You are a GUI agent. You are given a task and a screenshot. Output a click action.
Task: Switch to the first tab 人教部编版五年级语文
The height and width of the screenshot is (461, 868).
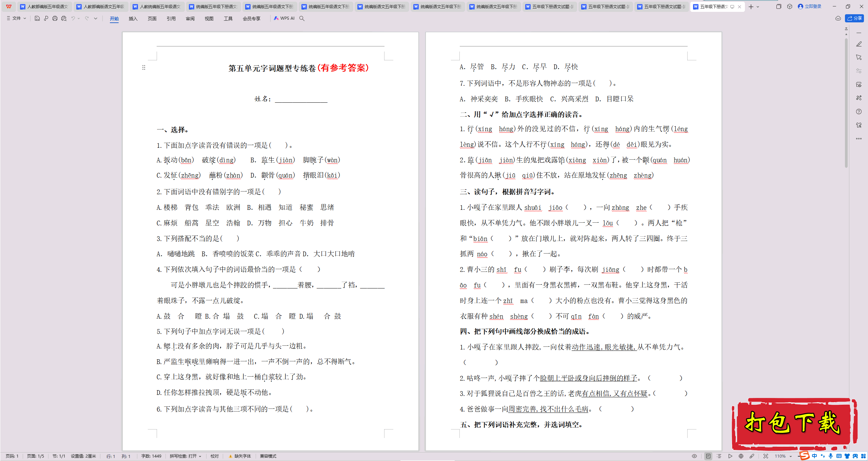coord(44,6)
